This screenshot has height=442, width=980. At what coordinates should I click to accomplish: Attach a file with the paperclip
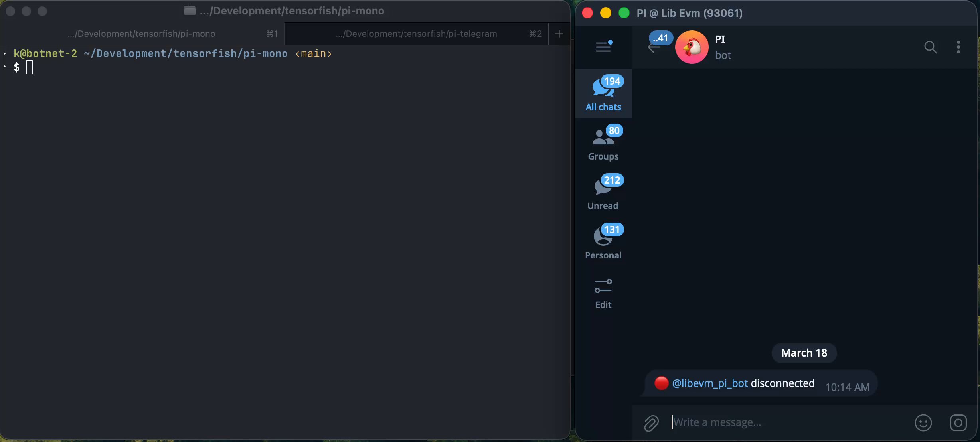651,423
